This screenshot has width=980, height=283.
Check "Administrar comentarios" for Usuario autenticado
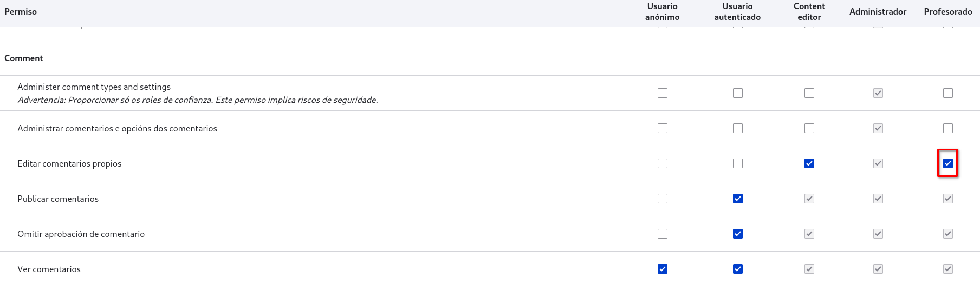737,128
